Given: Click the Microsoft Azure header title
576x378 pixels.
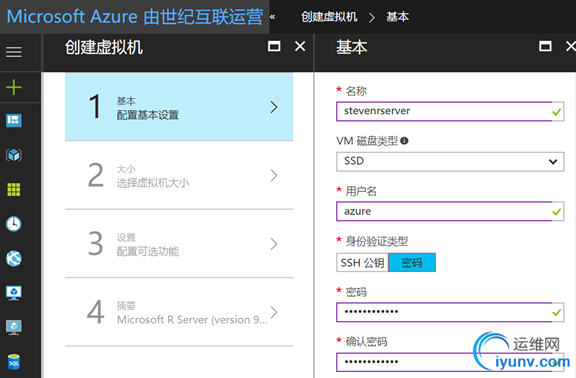Looking at the screenshot, I should (135, 17).
